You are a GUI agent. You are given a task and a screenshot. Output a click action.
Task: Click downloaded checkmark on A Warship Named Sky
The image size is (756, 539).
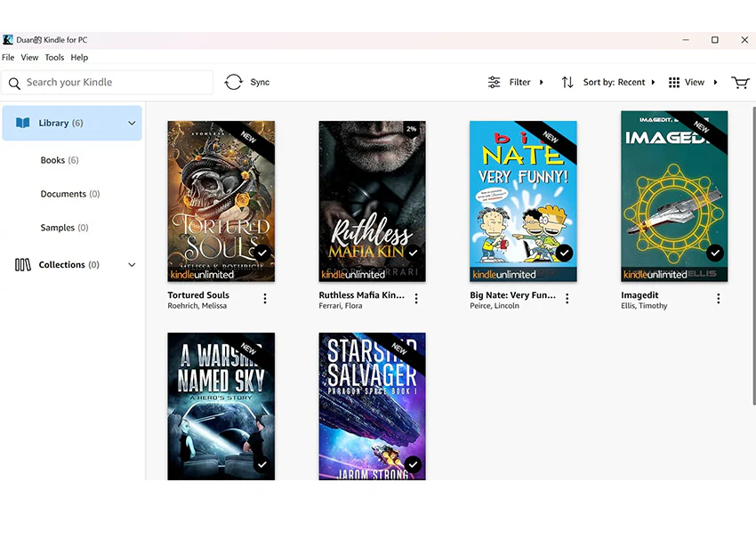(x=261, y=464)
